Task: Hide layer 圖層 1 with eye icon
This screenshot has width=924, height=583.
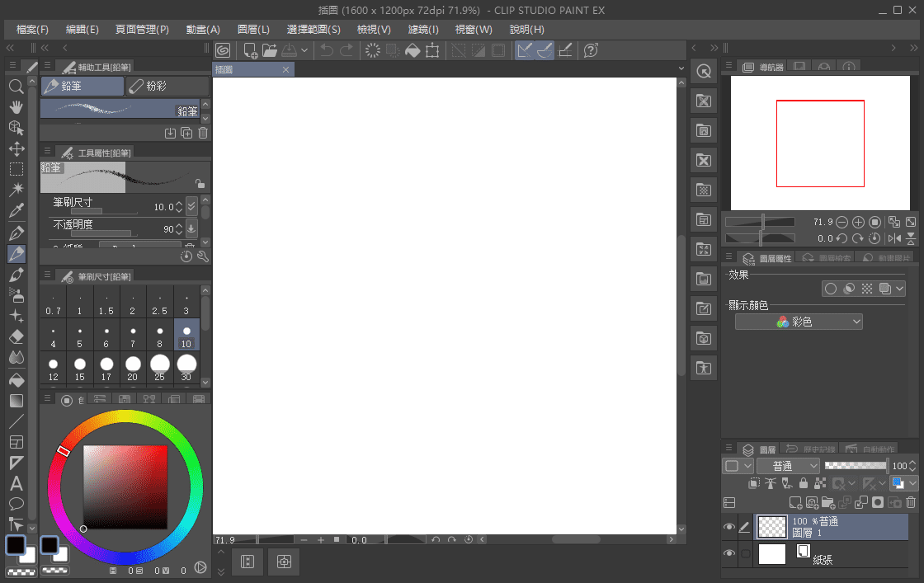Action: (729, 527)
